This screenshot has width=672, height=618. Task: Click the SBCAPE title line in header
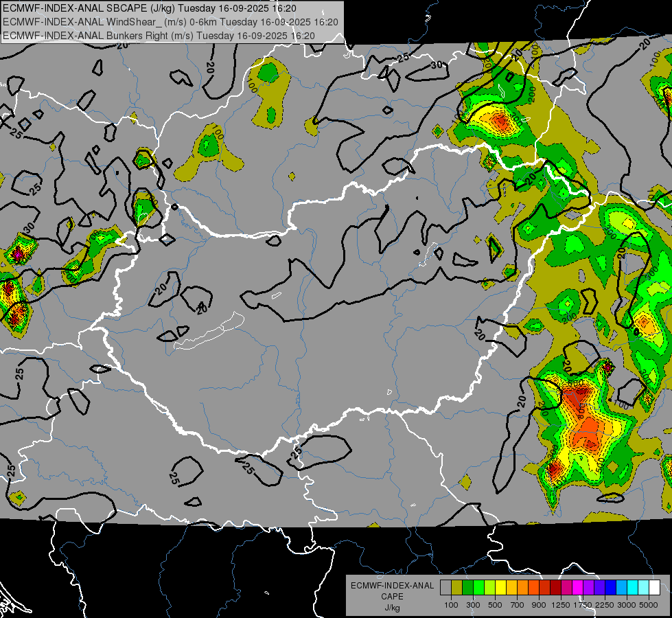point(149,8)
